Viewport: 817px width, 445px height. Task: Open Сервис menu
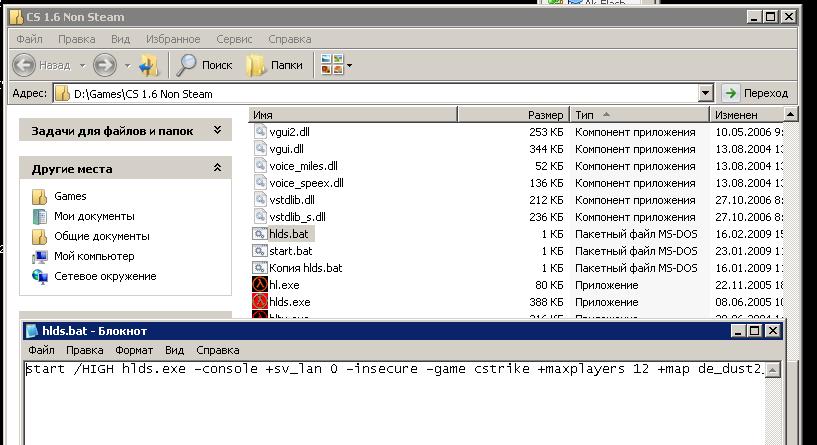[x=234, y=39]
